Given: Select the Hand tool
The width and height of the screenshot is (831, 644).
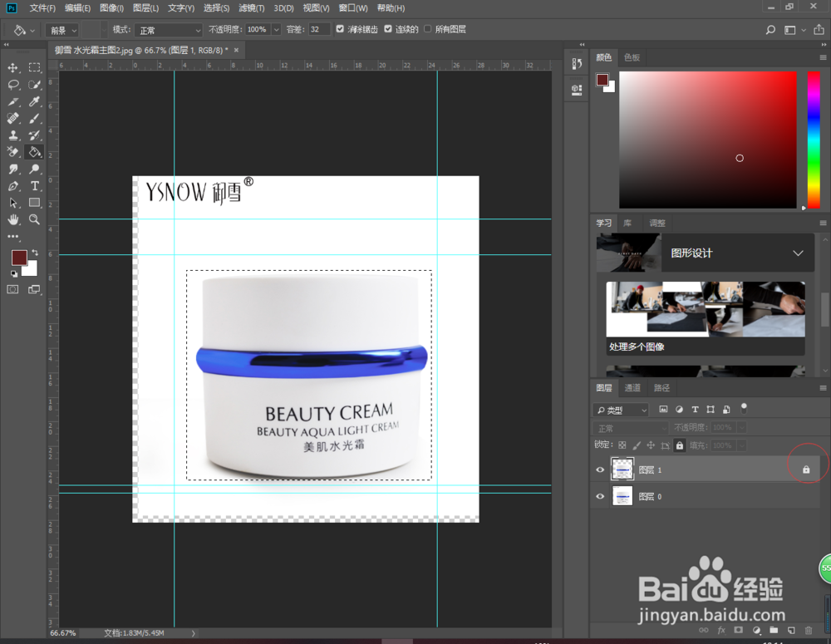Looking at the screenshot, I should pos(13,219).
